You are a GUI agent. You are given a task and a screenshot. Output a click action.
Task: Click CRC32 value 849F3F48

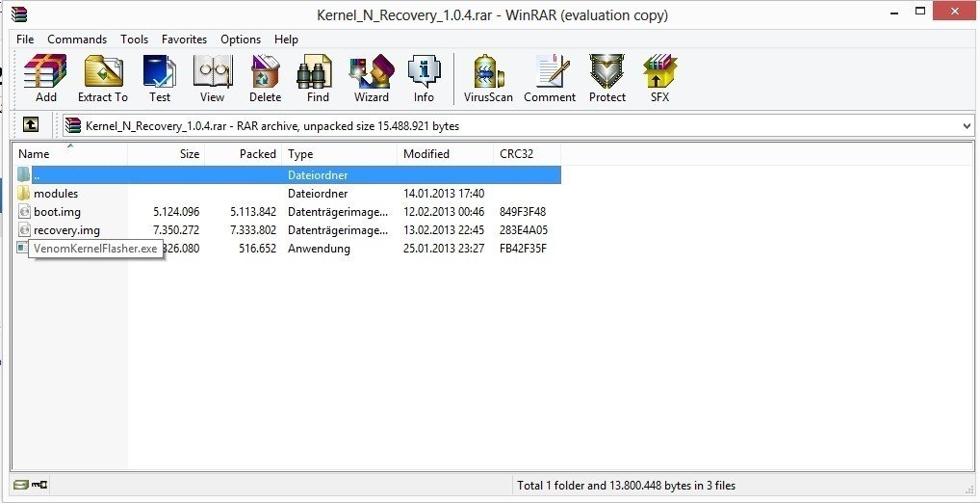point(523,211)
